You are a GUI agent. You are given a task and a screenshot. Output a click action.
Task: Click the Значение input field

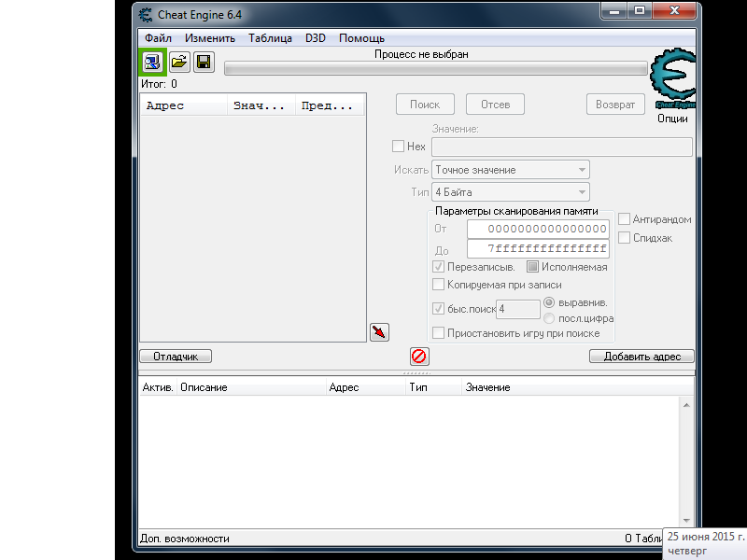(x=562, y=147)
